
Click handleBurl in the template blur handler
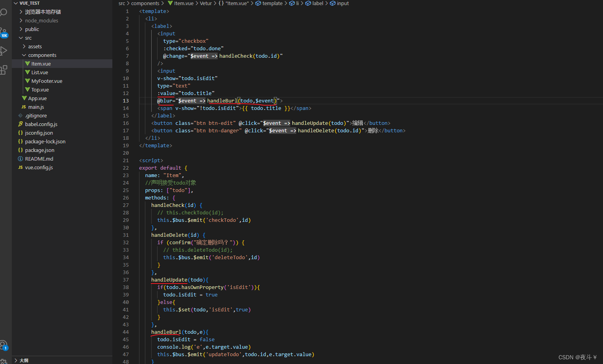pos(222,101)
